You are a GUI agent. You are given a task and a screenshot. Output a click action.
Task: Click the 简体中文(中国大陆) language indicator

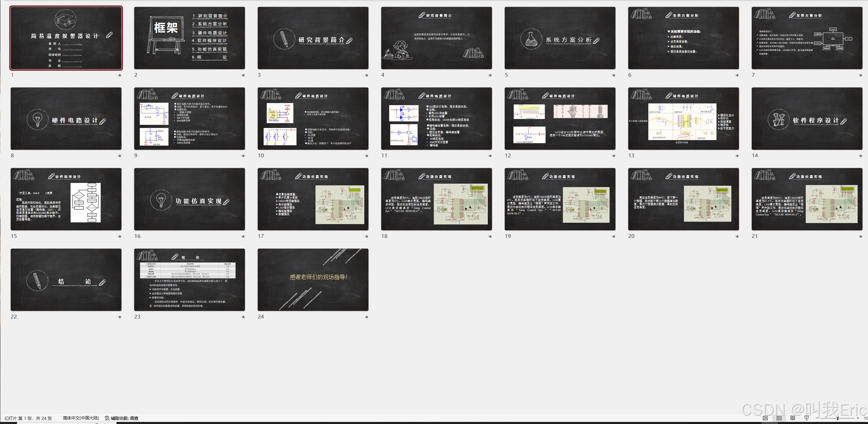[81, 418]
